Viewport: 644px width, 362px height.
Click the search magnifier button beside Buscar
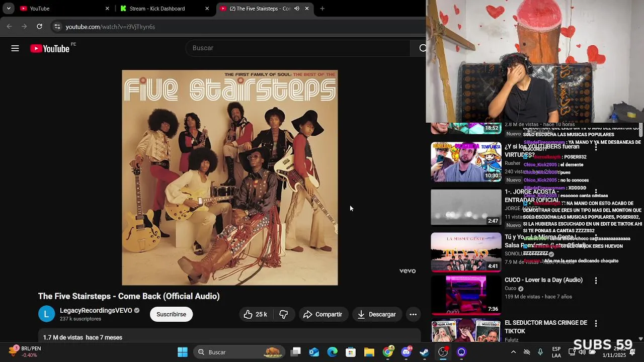click(x=422, y=48)
